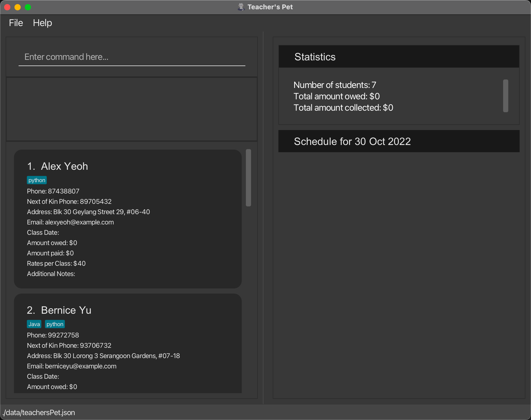
Task: Click Alex Yeoh's Additional Notes line
Action: [x=51, y=274]
